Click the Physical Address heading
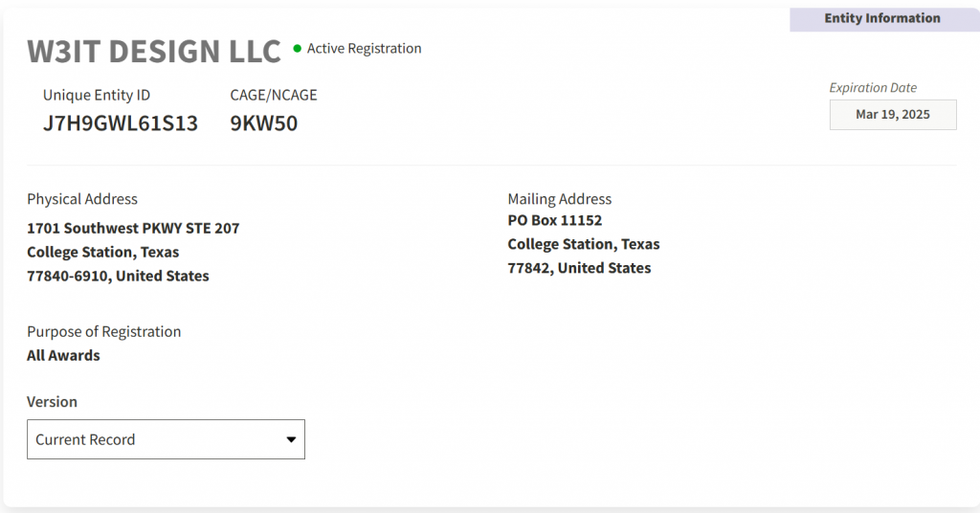980x513 pixels. 82,199
